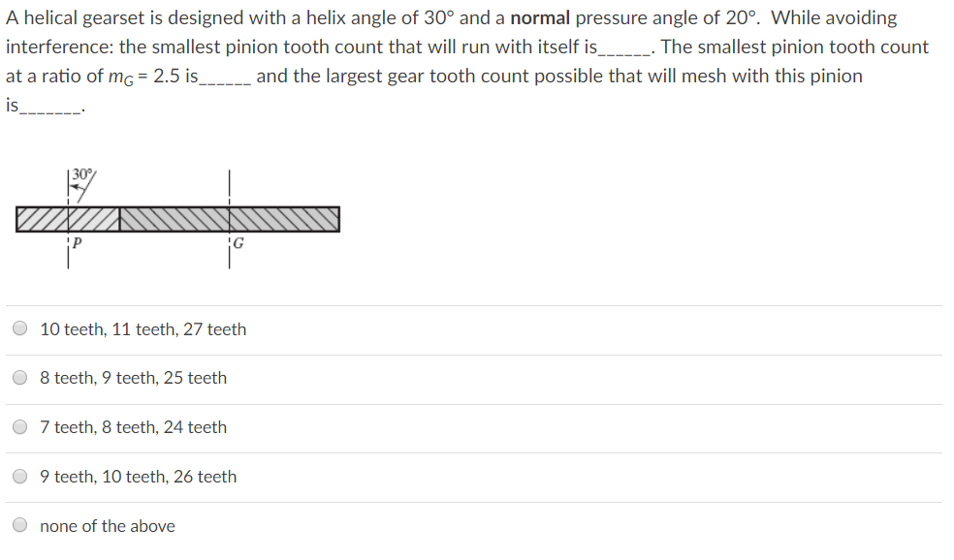Select the "10 teeth, 11 teeth, 27 teeth" option

143,328
